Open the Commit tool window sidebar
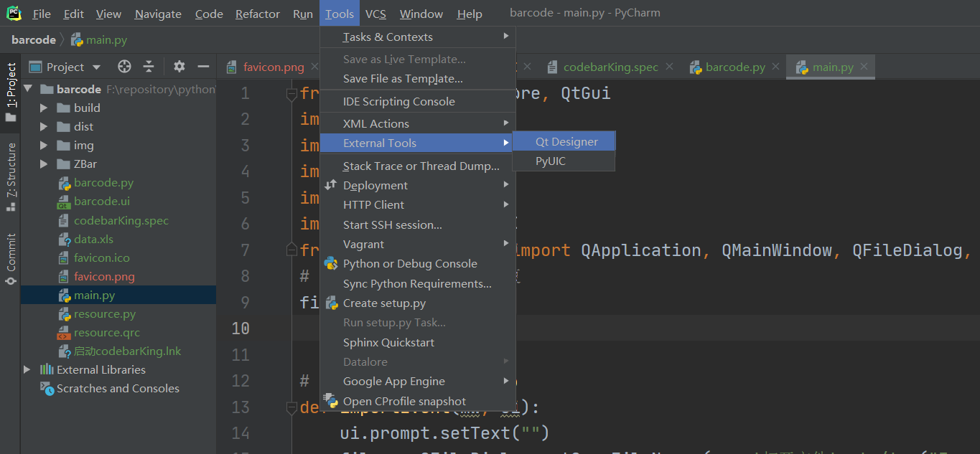This screenshot has height=454, width=980. [x=11, y=259]
